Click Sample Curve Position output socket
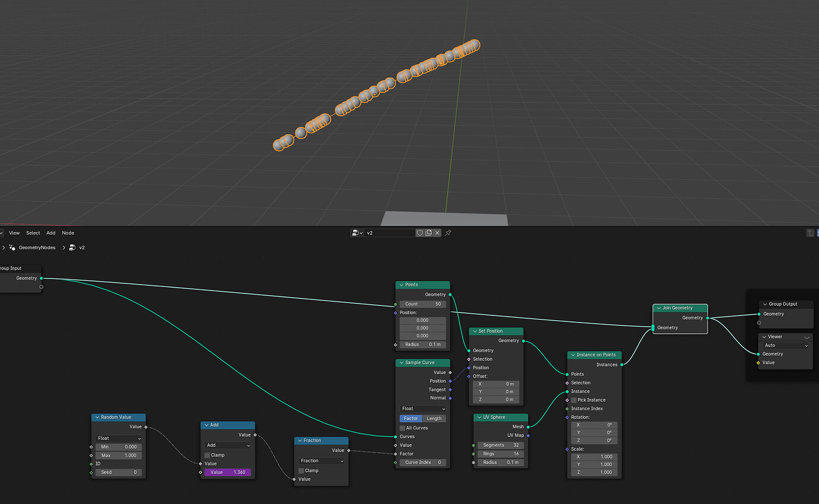819x504 pixels. (450, 381)
